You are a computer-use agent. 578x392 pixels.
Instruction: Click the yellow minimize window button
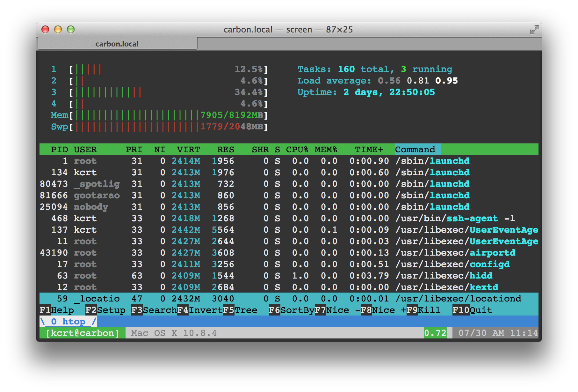coord(58,30)
